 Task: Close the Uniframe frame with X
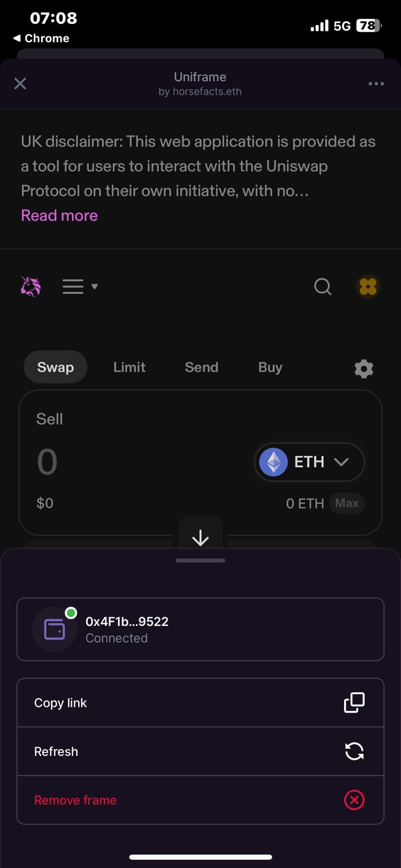coord(20,84)
